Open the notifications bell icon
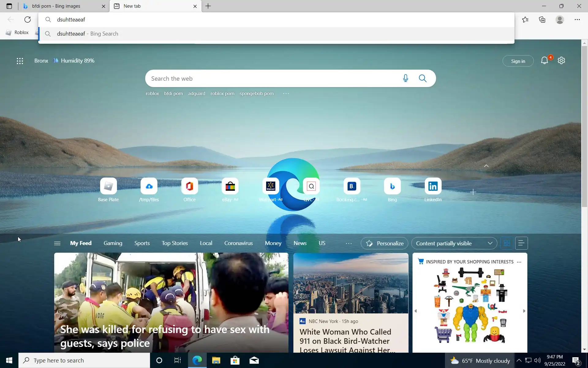Viewport: 588px width, 368px height. (544, 61)
